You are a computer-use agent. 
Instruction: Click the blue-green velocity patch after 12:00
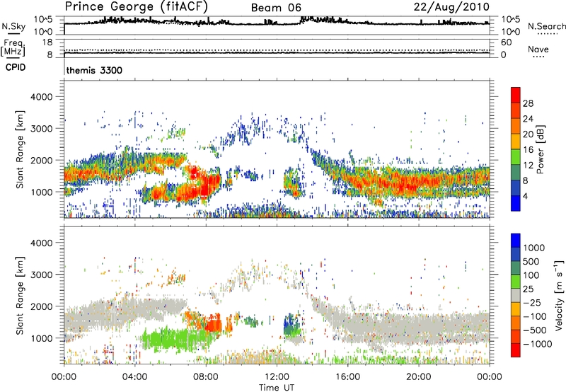(x=291, y=325)
